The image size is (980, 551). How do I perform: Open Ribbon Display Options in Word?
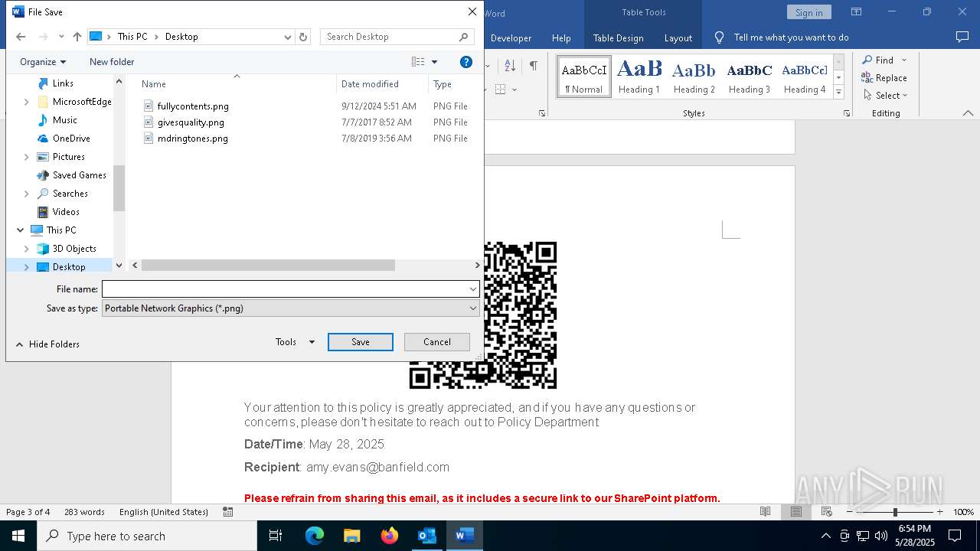(x=856, y=12)
